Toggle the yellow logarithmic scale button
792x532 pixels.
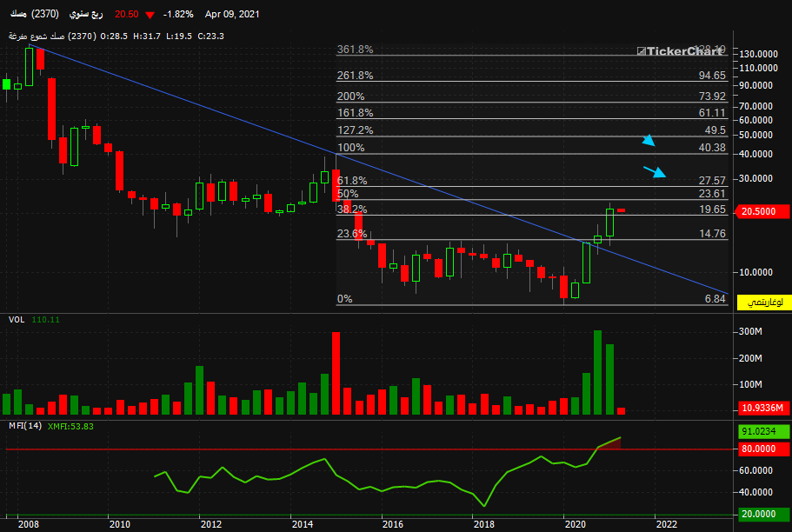(x=764, y=303)
